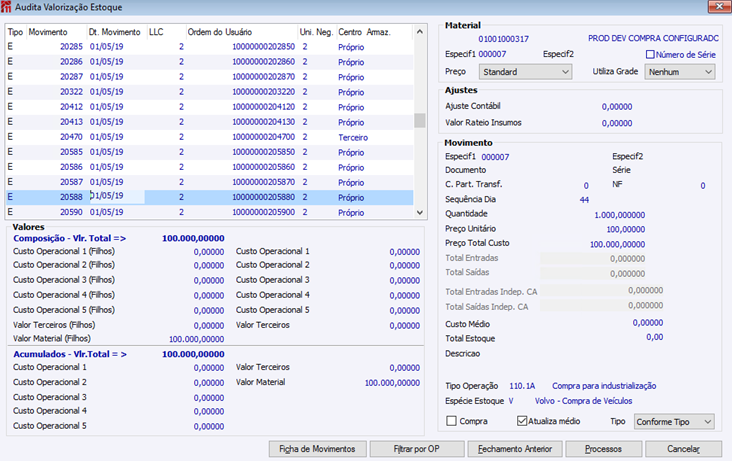Image resolution: width=732 pixels, height=461 pixels.
Task: Click the Fechamento Anterior button
Action: pos(515,449)
